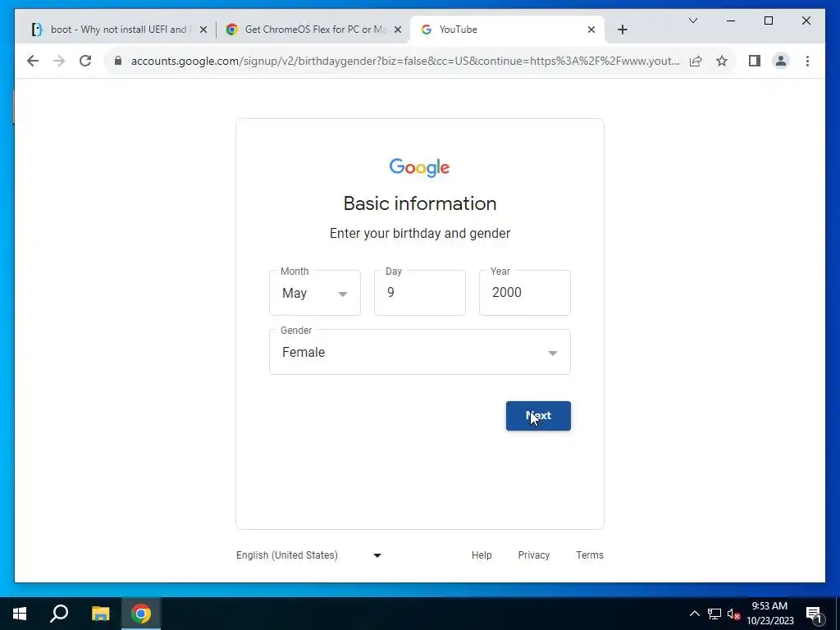Open the taskbar clock showing 9:53 AM

click(769, 614)
